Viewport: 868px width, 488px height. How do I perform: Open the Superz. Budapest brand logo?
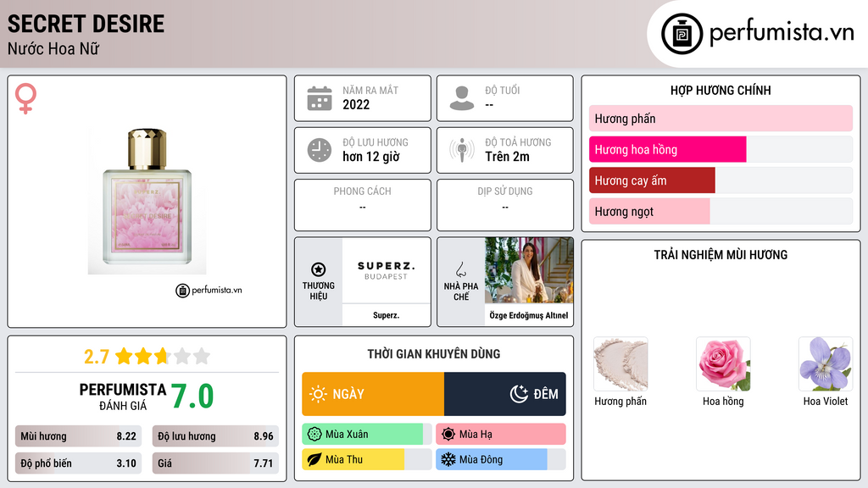[x=386, y=270]
